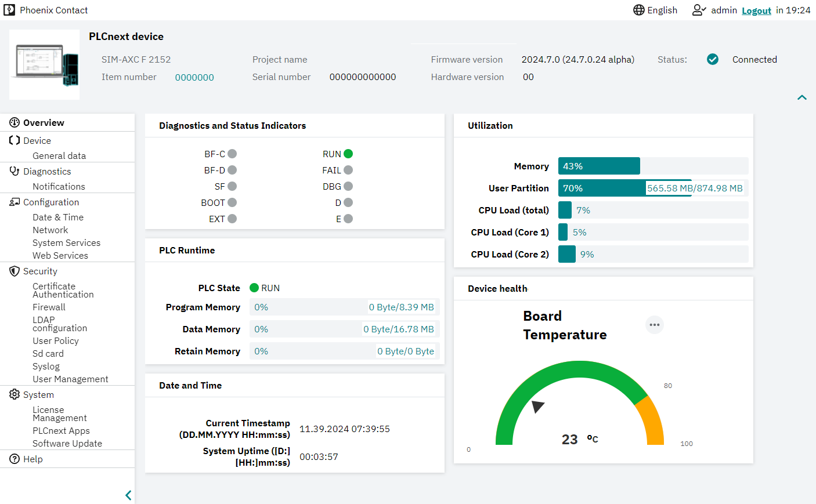Click the admin user profile icon
816x504 pixels.
tap(699, 10)
